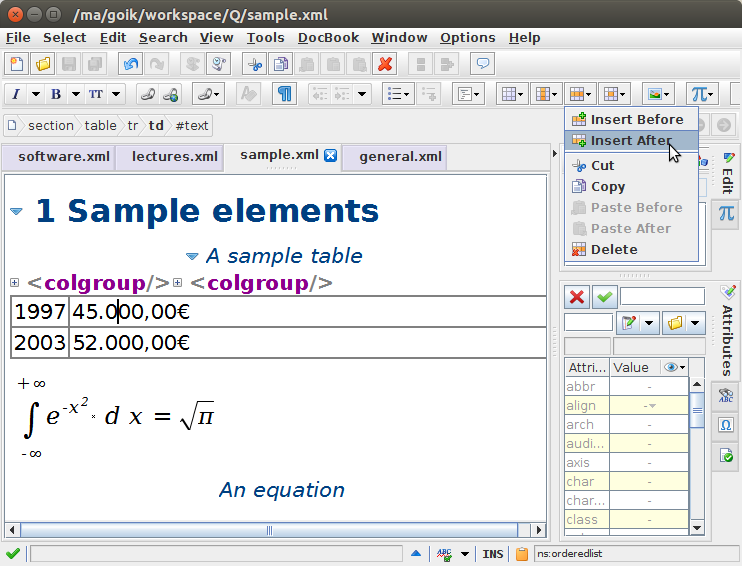This screenshot has height=566, width=742.
Task: Open the DocBook menu
Action: point(328,37)
